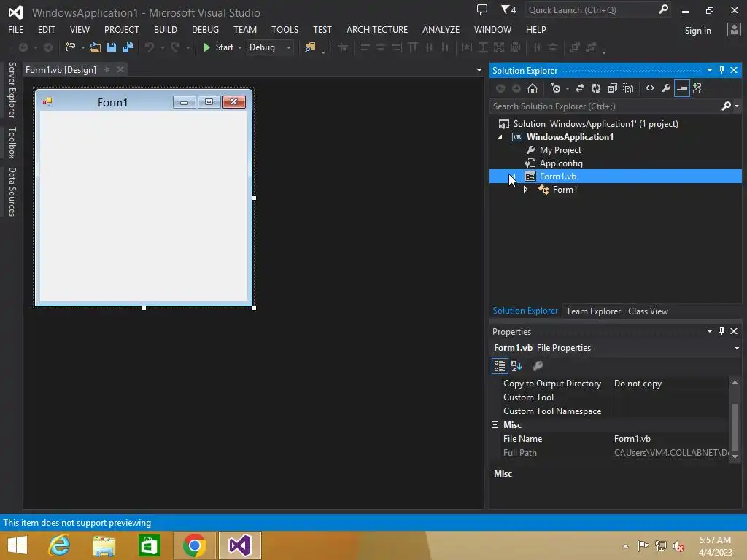Click the Save All toolbar icon
747x560 pixels.
(x=127, y=47)
